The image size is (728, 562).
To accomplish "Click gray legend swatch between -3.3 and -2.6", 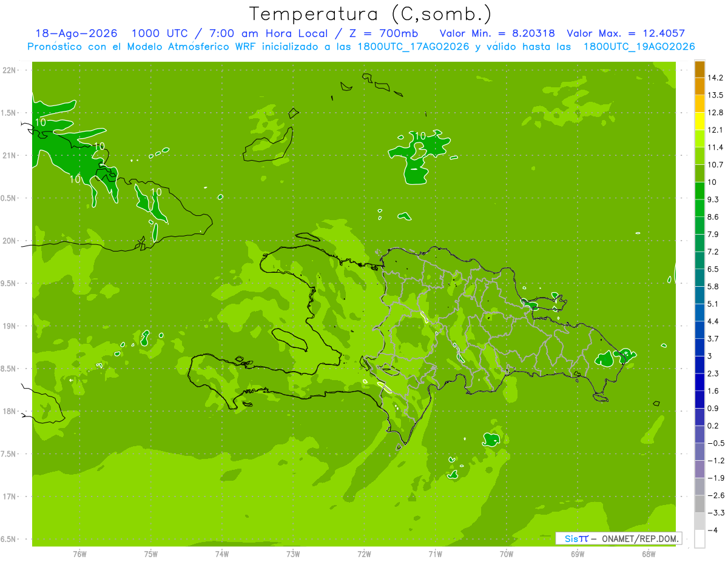I will point(699,504).
